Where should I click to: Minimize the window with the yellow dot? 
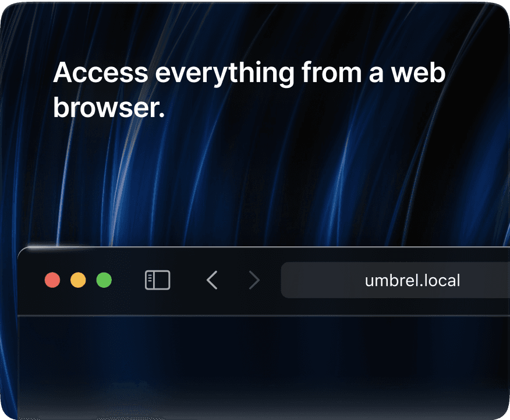click(x=78, y=280)
